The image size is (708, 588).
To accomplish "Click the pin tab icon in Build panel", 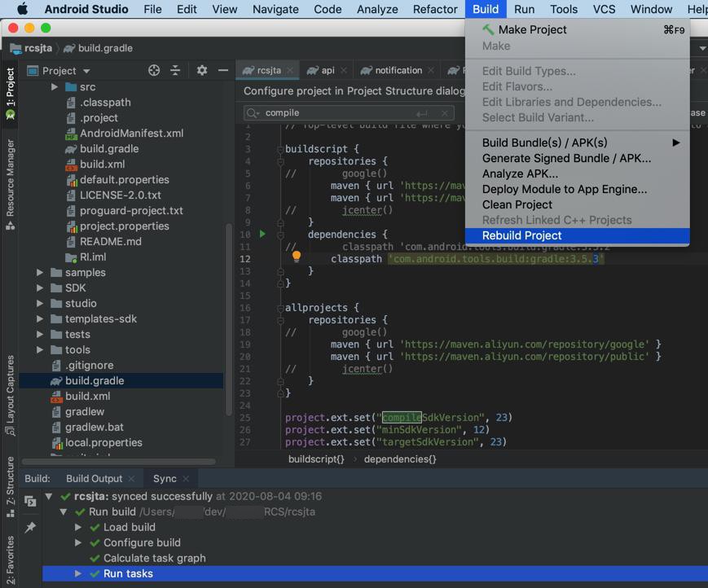I will (x=30, y=527).
